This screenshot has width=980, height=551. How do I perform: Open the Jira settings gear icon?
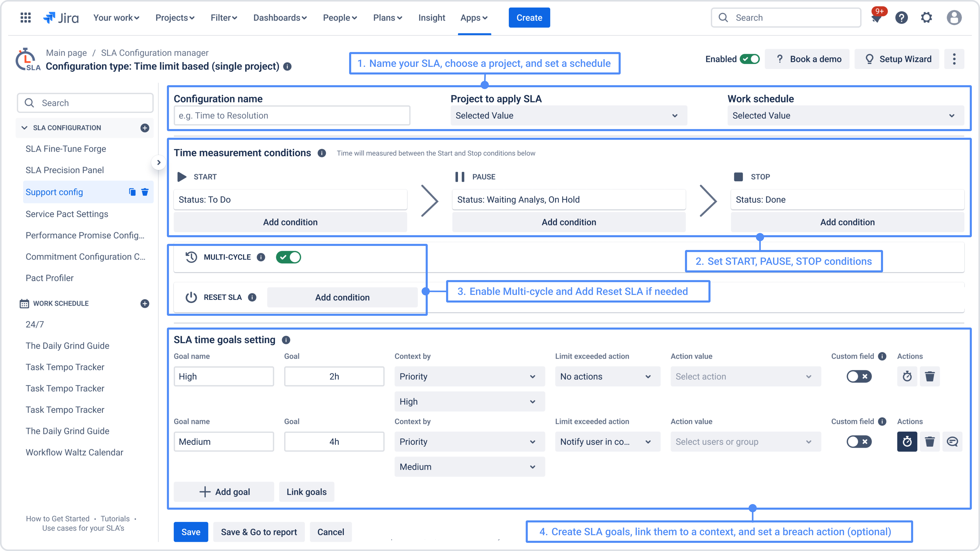pyautogui.click(x=927, y=18)
